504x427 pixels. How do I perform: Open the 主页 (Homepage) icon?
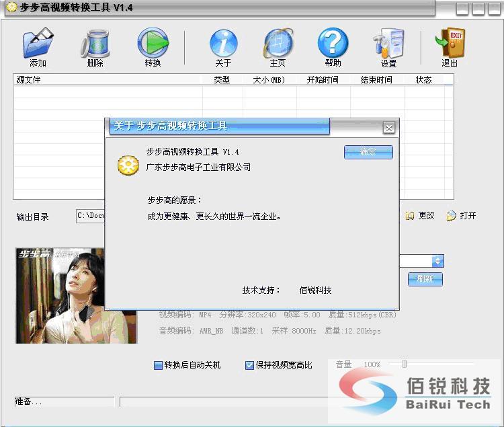(278, 43)
